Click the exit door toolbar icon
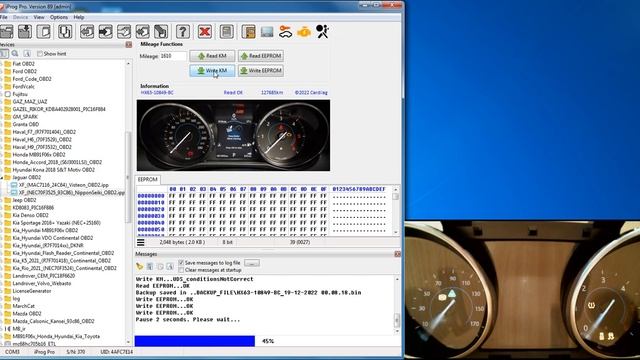This screenshot has height=360, width=640. pos(248,31)
